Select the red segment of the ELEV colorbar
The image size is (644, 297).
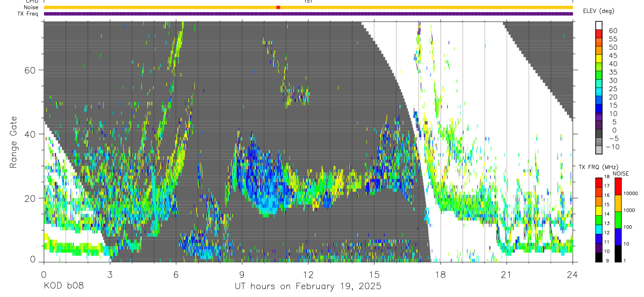[599, 34]
